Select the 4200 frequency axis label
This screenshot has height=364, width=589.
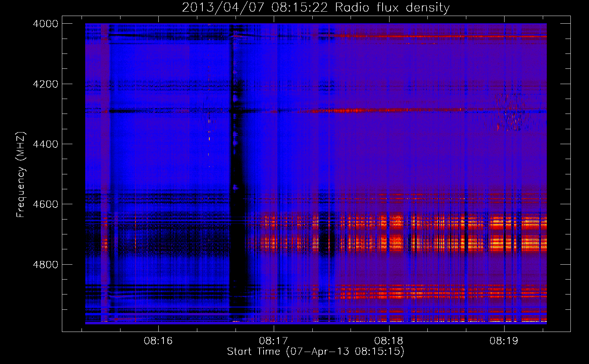click(46, 84)
